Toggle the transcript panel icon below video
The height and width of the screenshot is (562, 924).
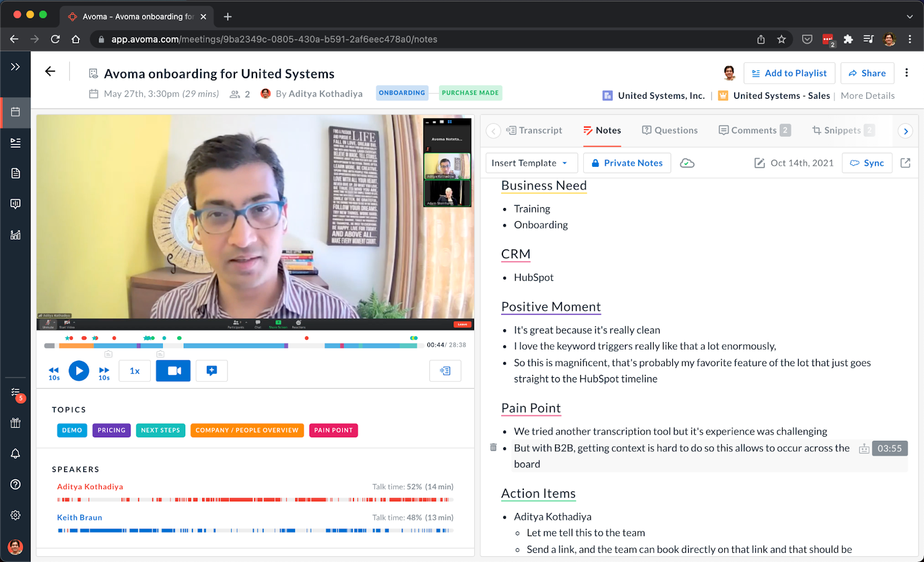(x=445, y=371)
